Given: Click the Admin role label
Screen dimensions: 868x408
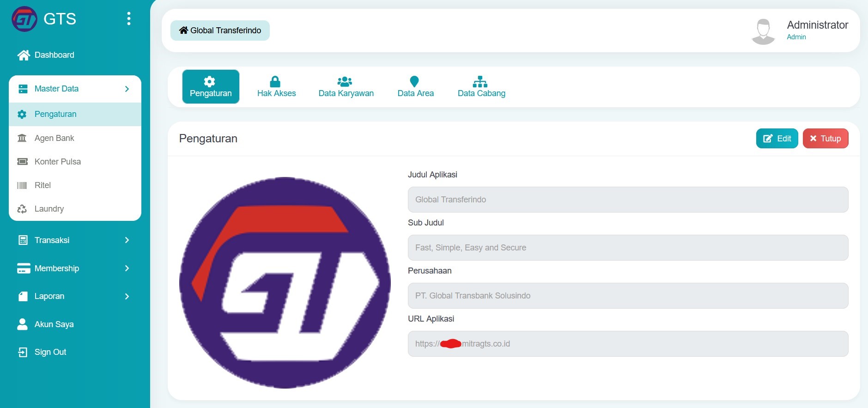Looking at the screenshot, I should [x=796, y=37].
